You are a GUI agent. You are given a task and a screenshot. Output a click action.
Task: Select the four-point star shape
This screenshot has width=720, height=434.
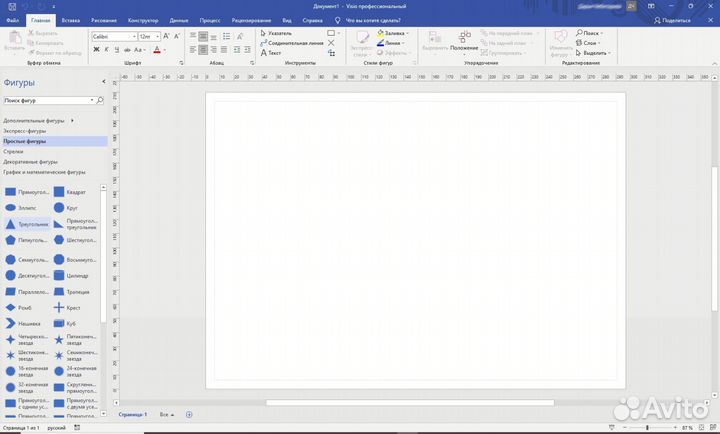click(27, 340)
